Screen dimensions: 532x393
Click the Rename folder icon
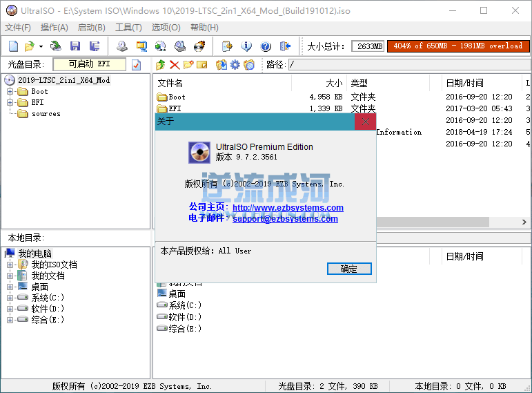tap(202, 64)
